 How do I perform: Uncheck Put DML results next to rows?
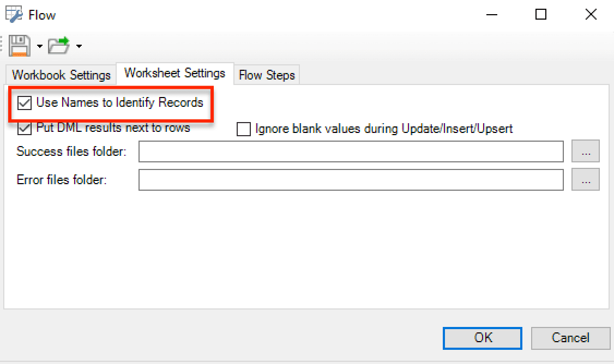(x=25, y=129)
